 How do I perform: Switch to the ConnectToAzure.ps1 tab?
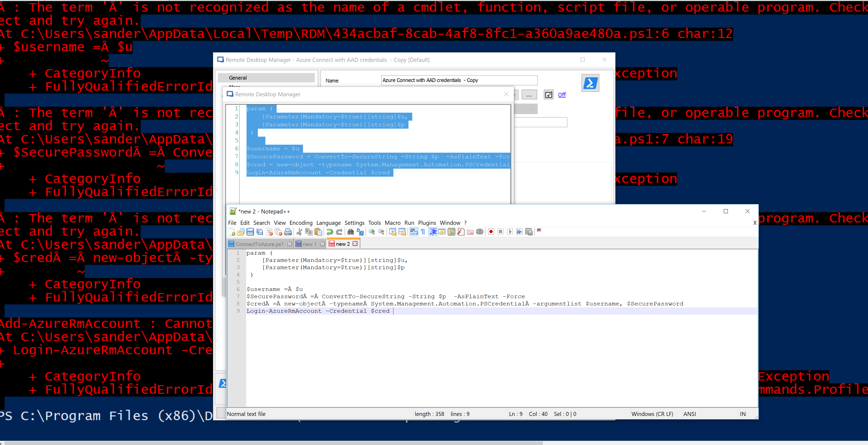tap(259, 244)
